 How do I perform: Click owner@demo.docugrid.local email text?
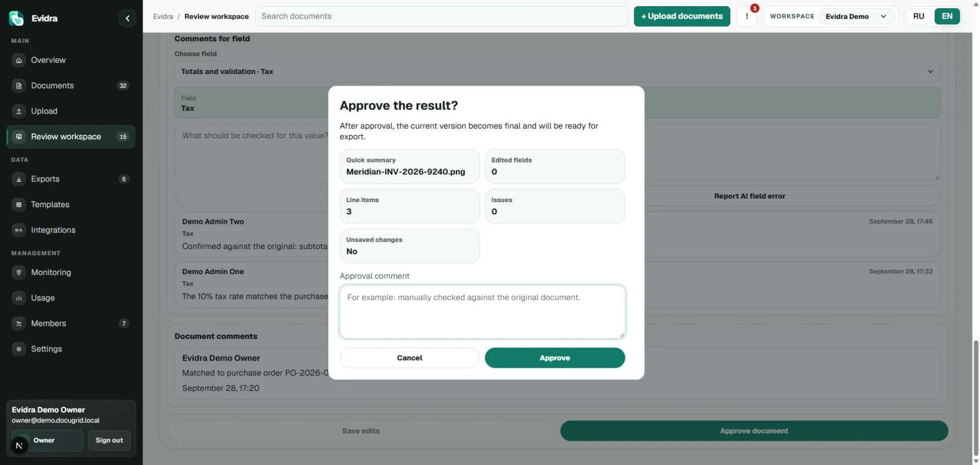coord(56,420)
